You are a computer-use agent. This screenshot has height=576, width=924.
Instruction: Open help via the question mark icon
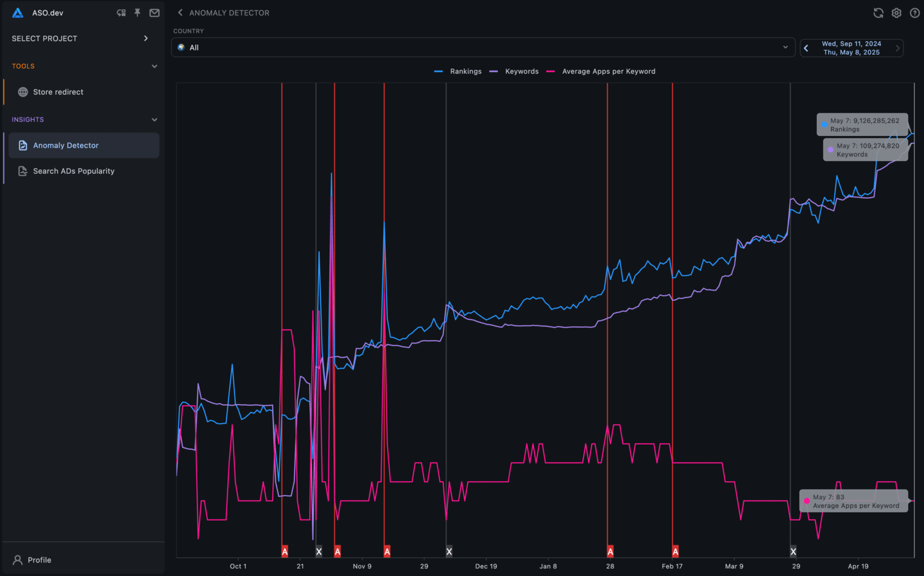tap(914, 12)
